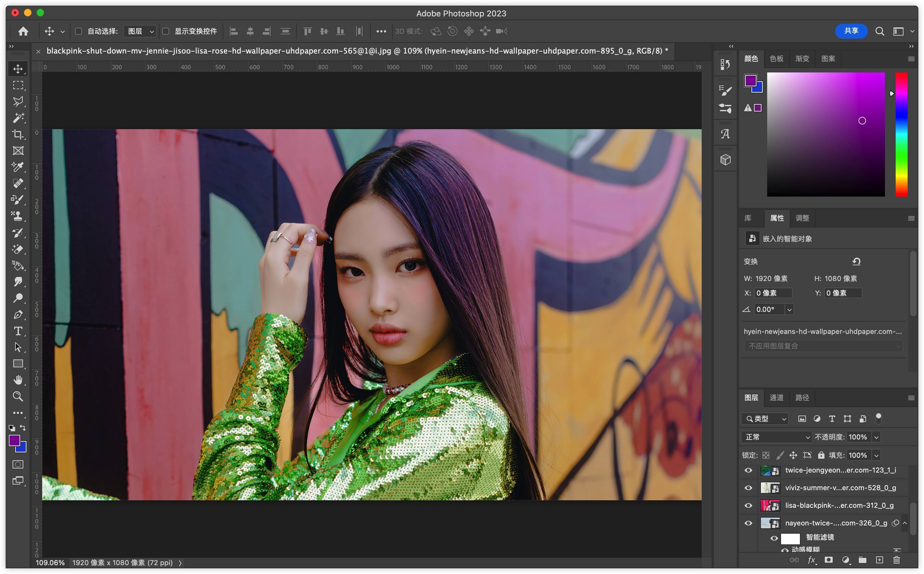Select the Eraser tool
The image size is (924, 574).
click(18, 249)
